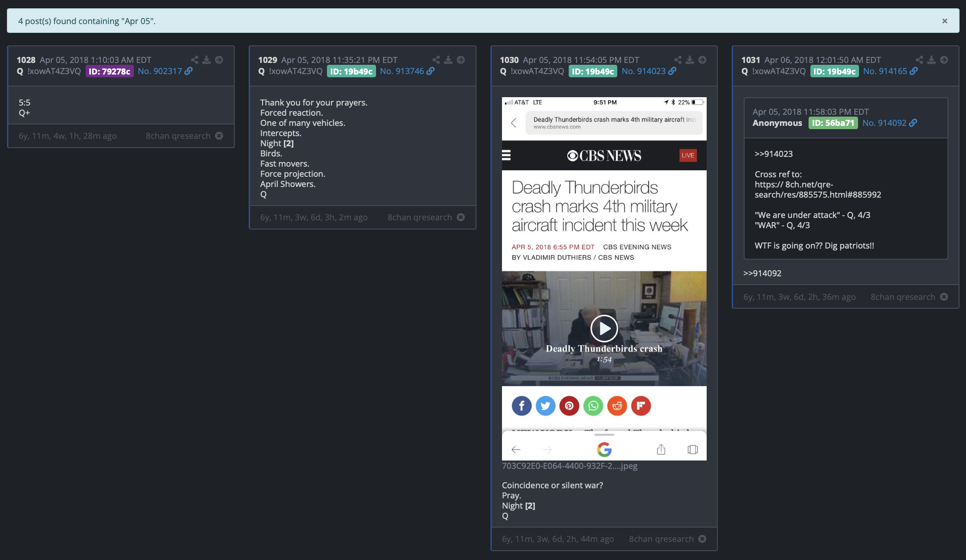Click the Google logo in screenshot toolbar
Viewport: 966px width, 560px height.
pos(604,449)
